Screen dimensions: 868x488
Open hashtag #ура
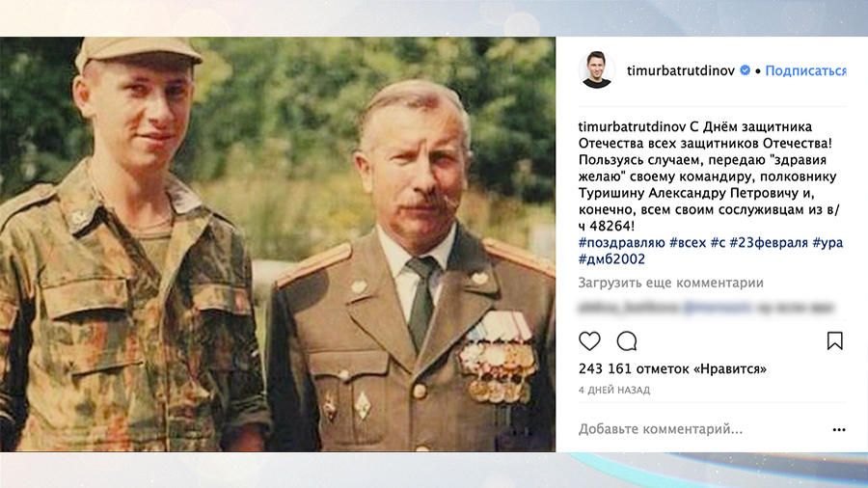click(827, 243)
